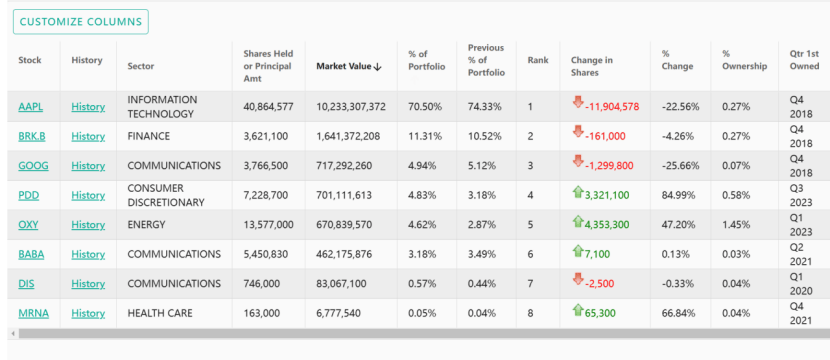Click the red down arrow for GOOG

pyautogui.click(x=578, y=161)
